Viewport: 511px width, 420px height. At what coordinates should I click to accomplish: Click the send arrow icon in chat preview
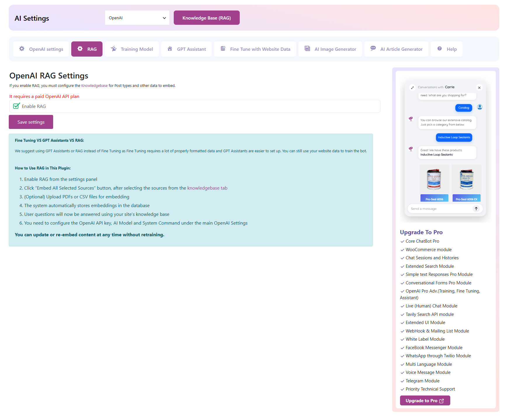click(476, 209)
